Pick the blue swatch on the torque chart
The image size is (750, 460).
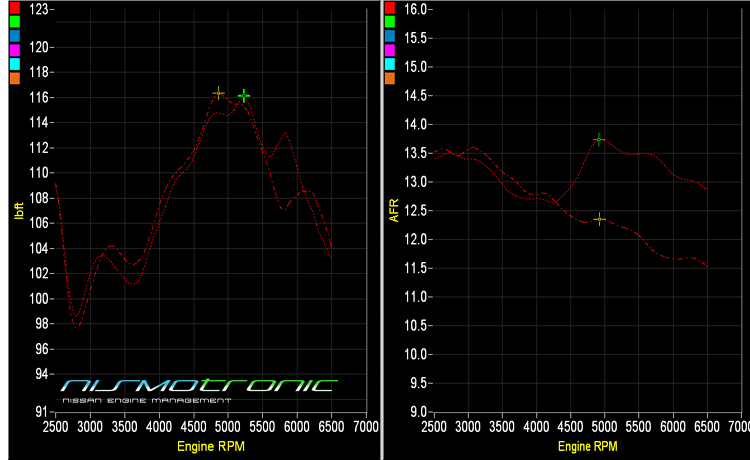tap(14, 36)
